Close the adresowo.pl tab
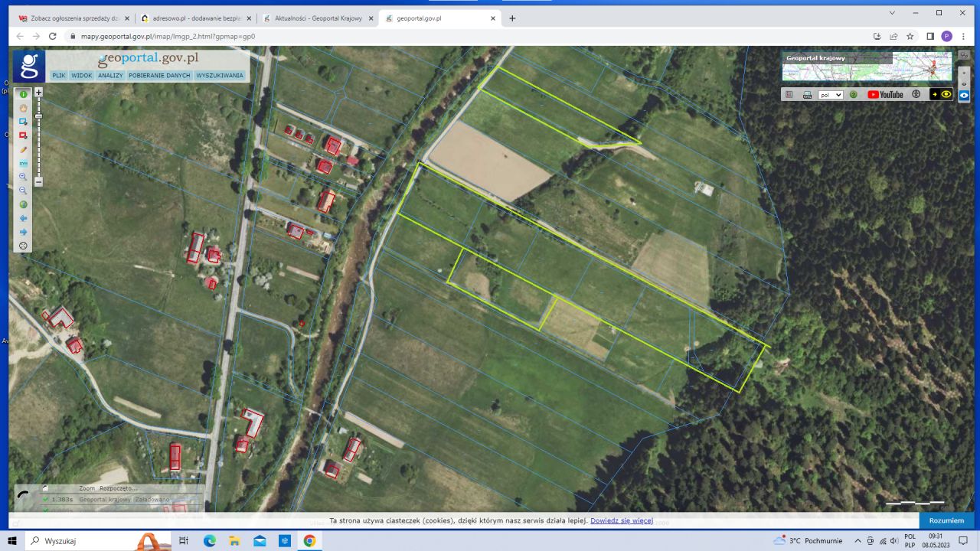 tap(250, 18)
